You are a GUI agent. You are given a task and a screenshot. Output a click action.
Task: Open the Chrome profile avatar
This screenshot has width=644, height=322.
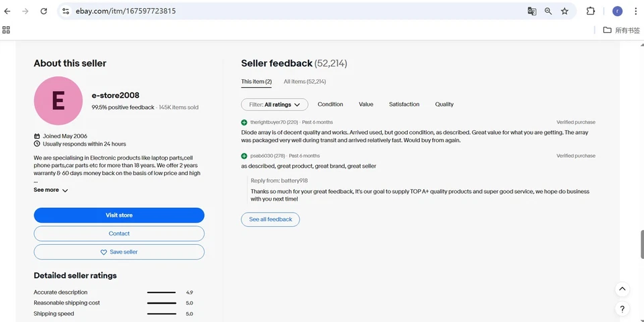tap(617, 11)
